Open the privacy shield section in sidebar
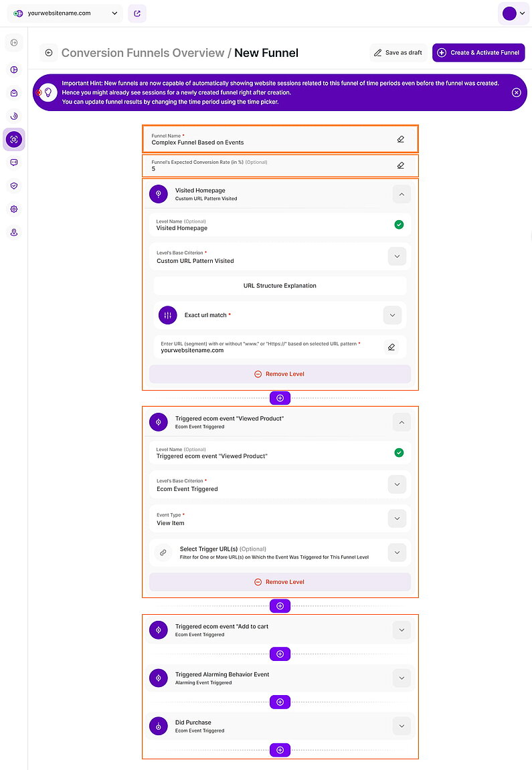This screenshot has width=532, height=770. (15, 185)
